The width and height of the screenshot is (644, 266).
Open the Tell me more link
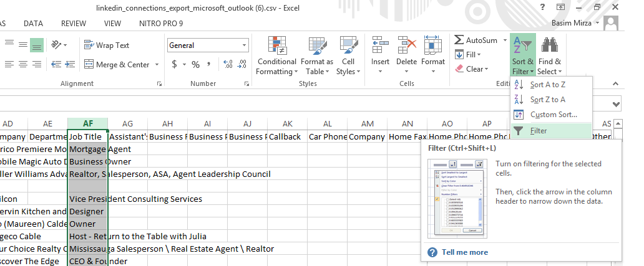464,252
